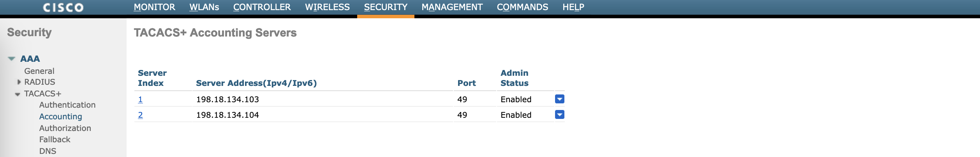Open the HELP menu
The width and height of the screenshot is (980, 157).
573,7
